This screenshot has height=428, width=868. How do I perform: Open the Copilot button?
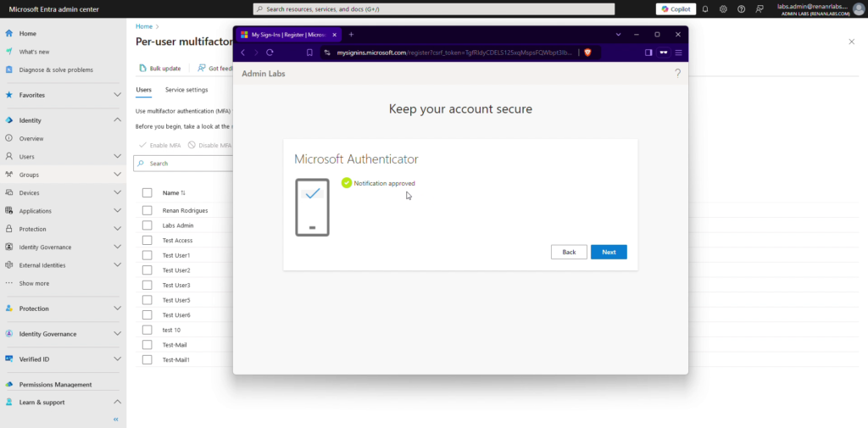click(x=676, y=8)
